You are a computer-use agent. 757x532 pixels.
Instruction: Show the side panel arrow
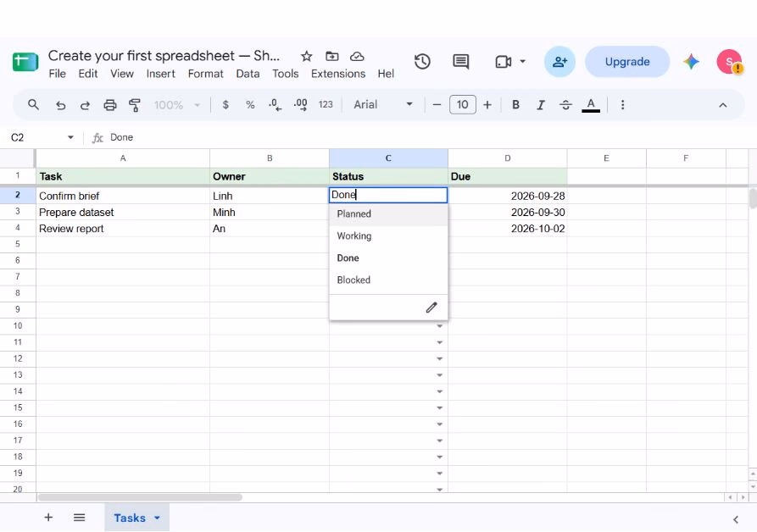pos(735,519)
